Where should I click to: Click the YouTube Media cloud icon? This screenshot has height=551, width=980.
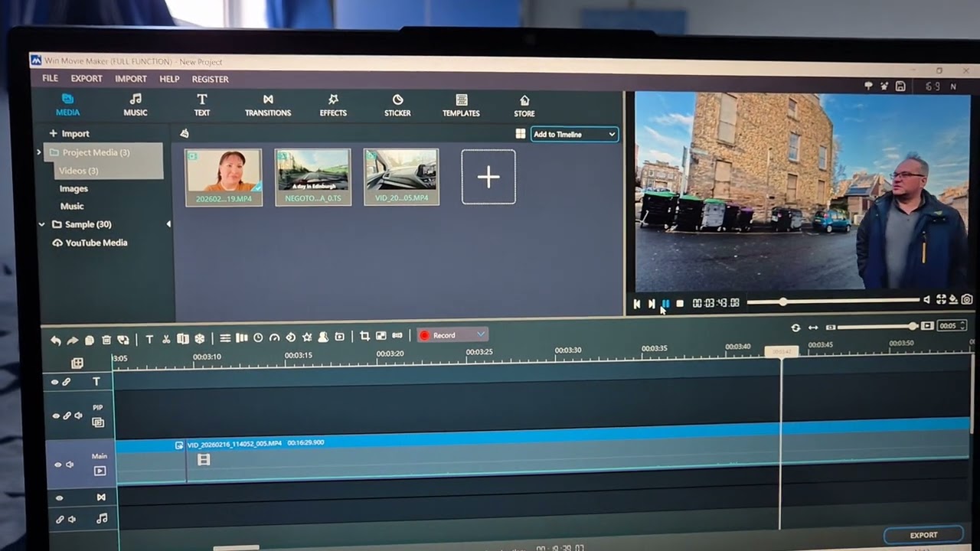click(x=57, y=243)
